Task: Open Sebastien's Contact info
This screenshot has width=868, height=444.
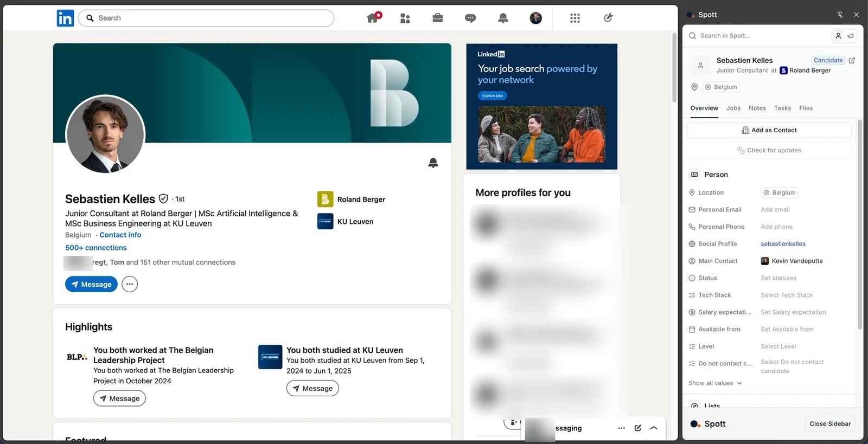Action: coord(120,235)
